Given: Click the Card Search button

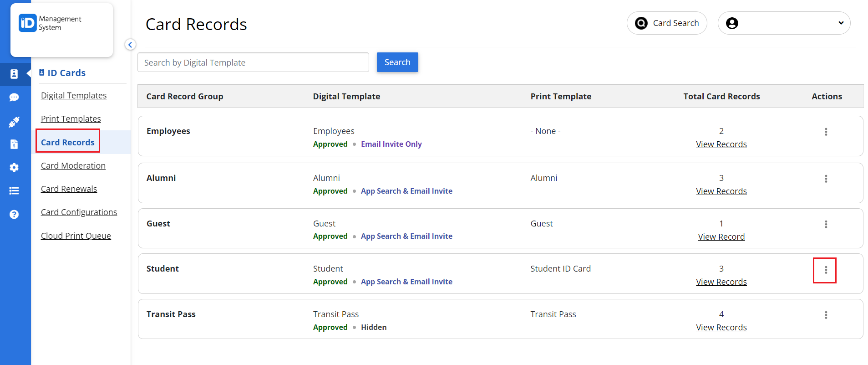Looking at the screenshot, I should [667, 23].
